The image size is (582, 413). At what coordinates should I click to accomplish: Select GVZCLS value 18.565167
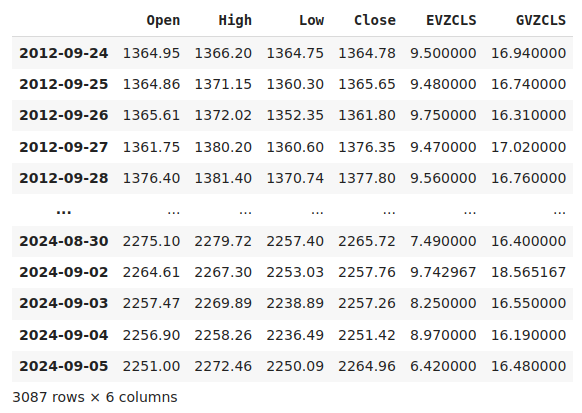click(x=529, y=272)
